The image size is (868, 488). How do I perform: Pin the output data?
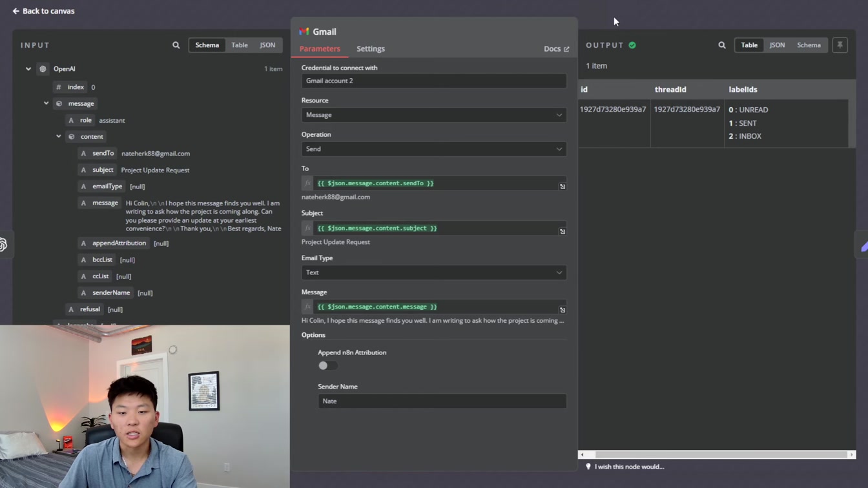840,45
